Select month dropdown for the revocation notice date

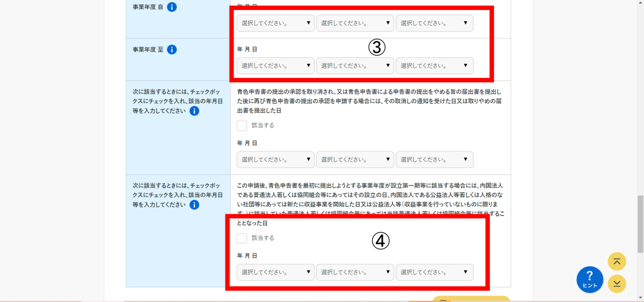click(355, 159)
